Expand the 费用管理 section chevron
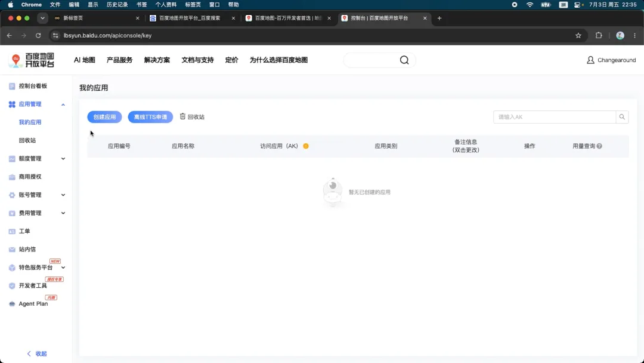Viewport: 644px width, 363px height. 63,213
